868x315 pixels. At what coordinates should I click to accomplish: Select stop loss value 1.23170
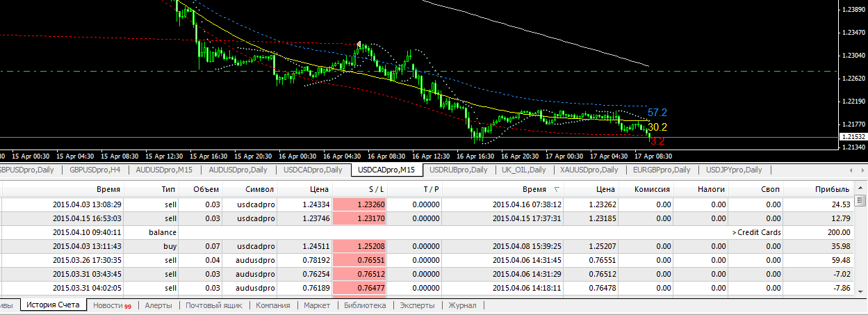(x=372, y=218)
